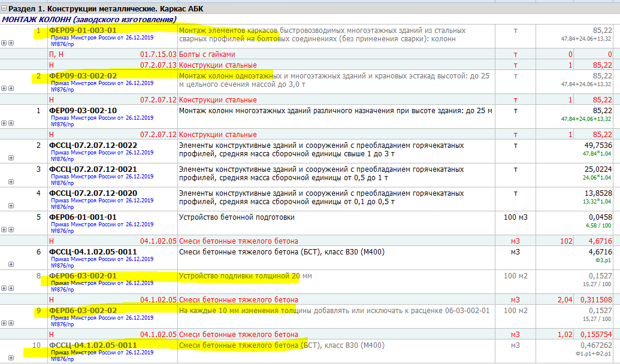
Task: Select heading 'МОНТАЖ КОЛОНН (заводского изготовления)'
Action: [89, 19]
